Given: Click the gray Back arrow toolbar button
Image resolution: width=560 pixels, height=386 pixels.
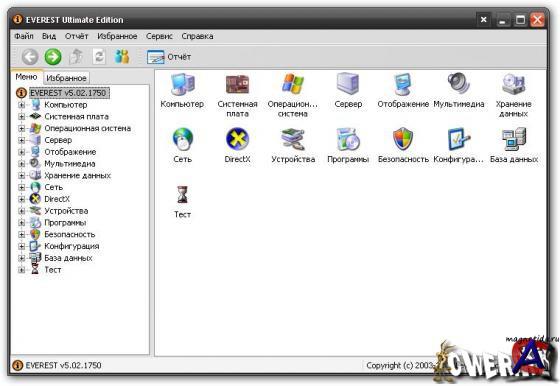Looking at the screenshot, I should point(30,57).
